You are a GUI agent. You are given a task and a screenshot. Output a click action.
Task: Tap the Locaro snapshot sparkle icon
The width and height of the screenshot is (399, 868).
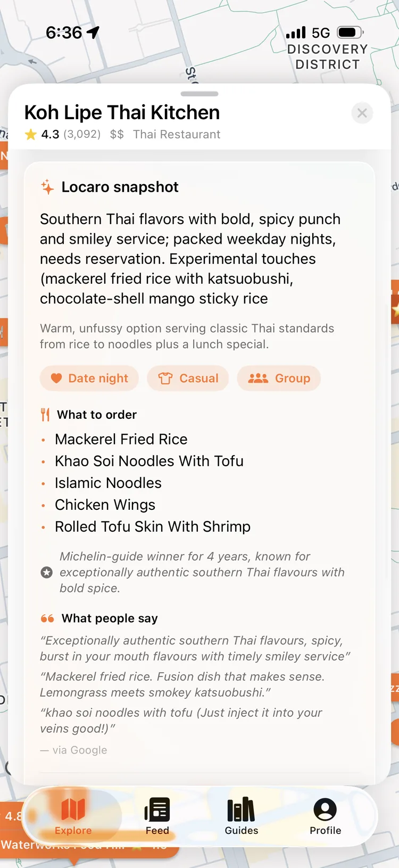click(47, 187)
